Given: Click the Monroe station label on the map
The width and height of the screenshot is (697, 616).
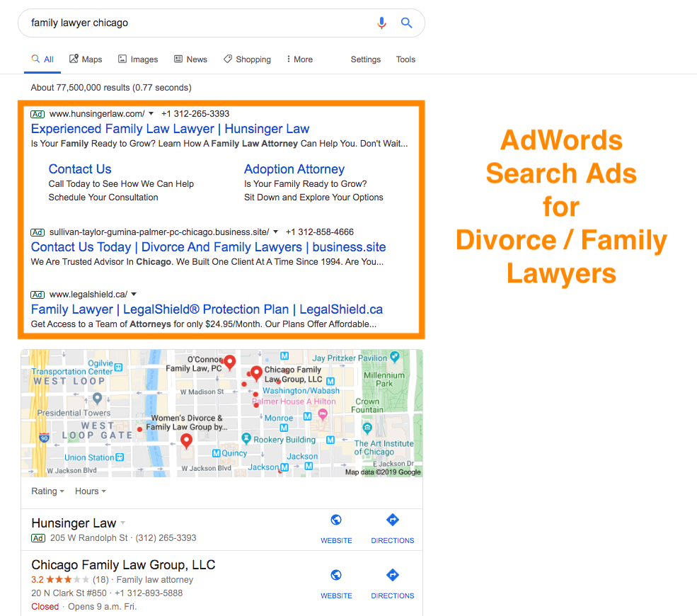Looking at the screenshot, I should pos(279,418).
